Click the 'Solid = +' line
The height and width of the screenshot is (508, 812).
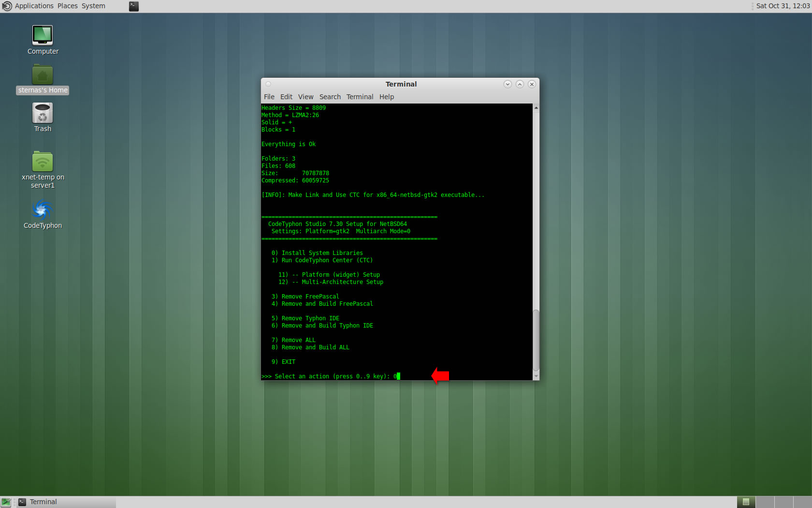click(276, 122)
